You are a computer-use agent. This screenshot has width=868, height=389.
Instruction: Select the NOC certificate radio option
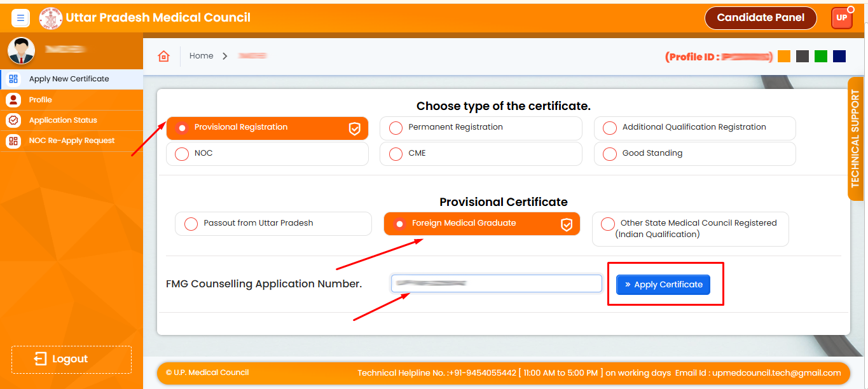click(182, 154)
